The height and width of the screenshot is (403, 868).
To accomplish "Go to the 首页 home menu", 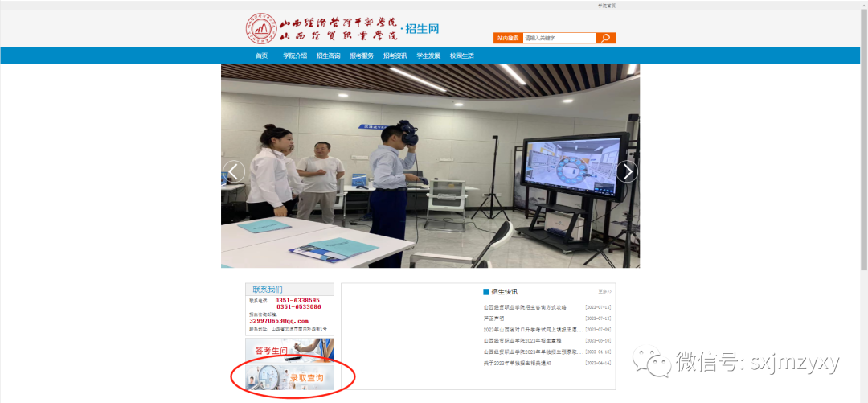I will (261, 56).
